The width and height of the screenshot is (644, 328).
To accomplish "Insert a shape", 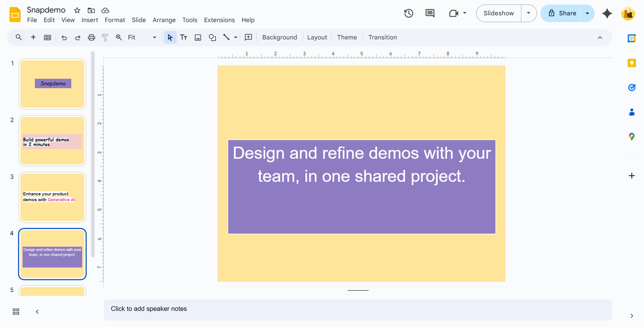I will (x=212, y=37).
